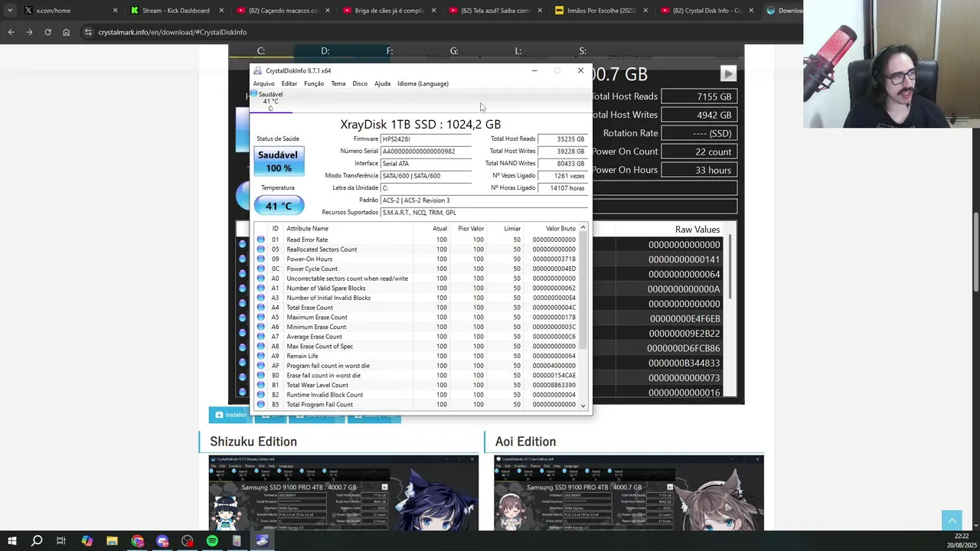The width and height of the screenshot is (980, 551).
Task: Click the address bar URL crystalmark.info
Action: point(172,32)
